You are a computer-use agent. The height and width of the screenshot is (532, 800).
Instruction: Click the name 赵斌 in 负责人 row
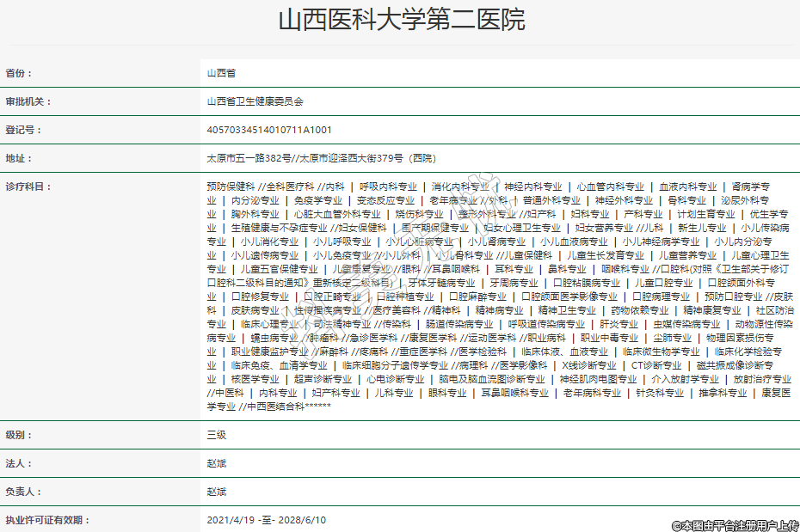(216, 492)
